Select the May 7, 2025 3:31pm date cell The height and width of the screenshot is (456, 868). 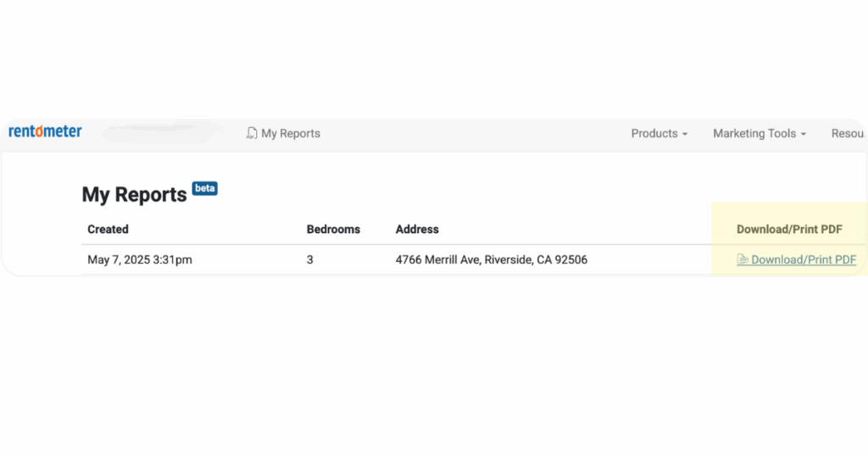[x=140, y=259]
